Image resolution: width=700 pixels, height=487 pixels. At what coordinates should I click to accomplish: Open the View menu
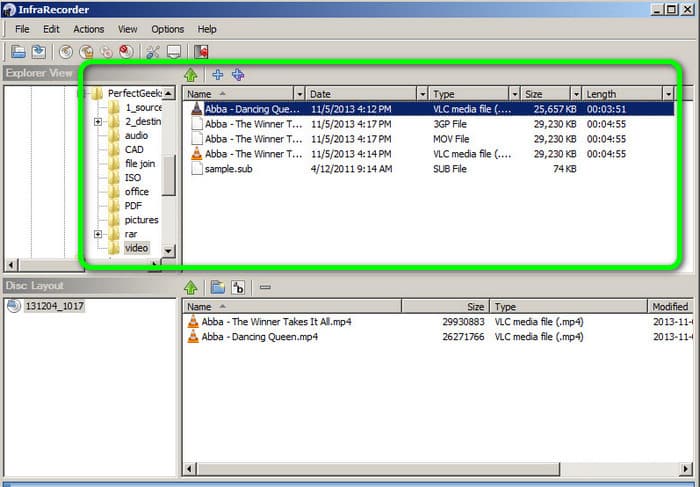click(x=128, y=29)
